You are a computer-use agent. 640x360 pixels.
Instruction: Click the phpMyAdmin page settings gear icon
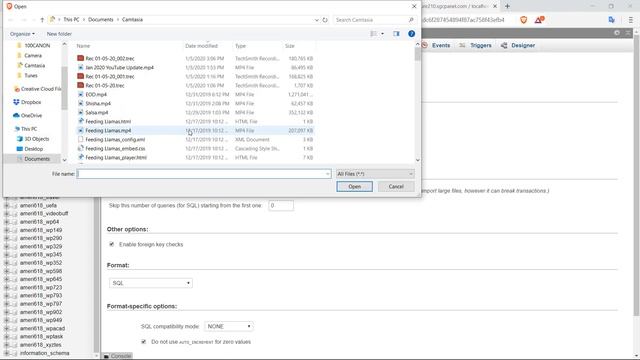point(617,33)
